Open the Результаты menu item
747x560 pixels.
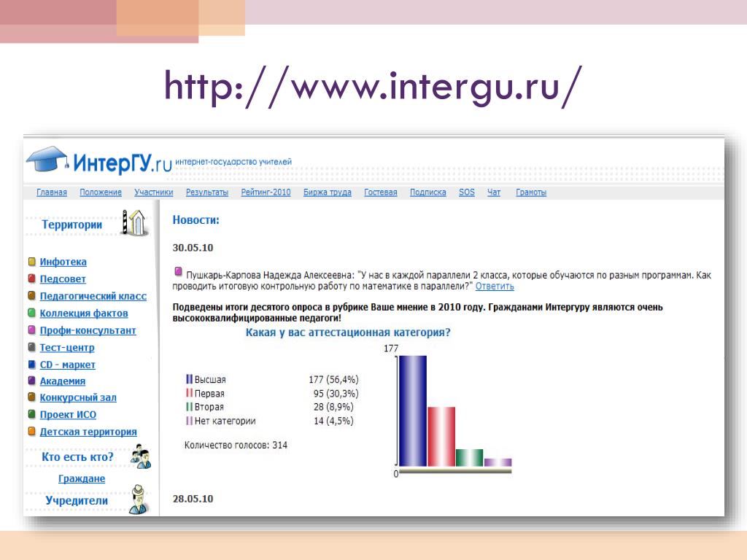click(x=206, y=192)
